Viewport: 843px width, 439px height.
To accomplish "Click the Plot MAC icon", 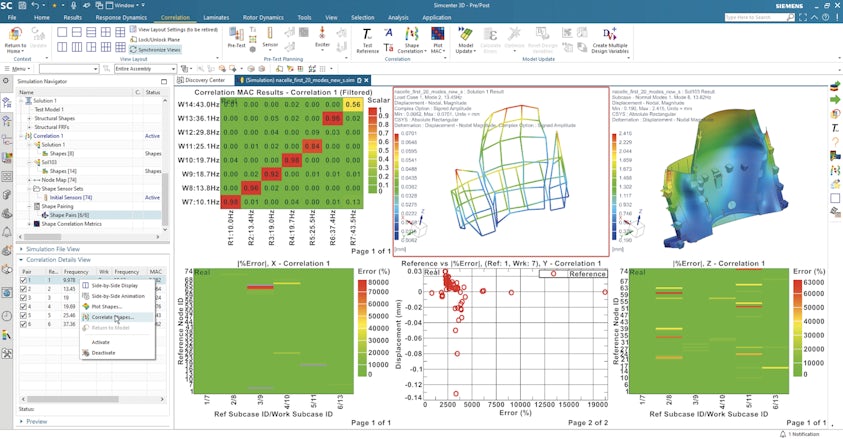I will [437, 34].
